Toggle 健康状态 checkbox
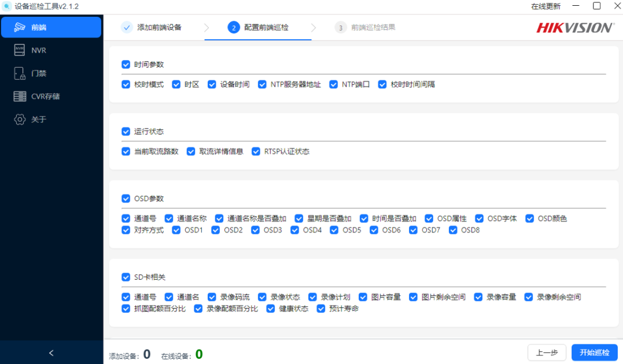The width and height of the screenshot is (623, 364). pyautogui.click(x=271, y=309)
